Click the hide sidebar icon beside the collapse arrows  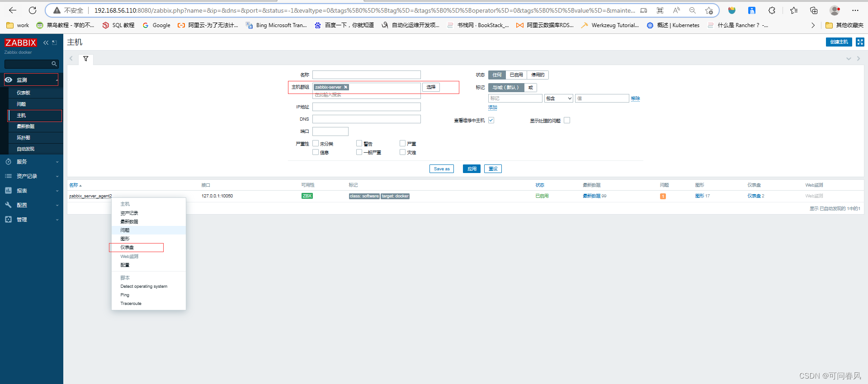tap(55, 42)
